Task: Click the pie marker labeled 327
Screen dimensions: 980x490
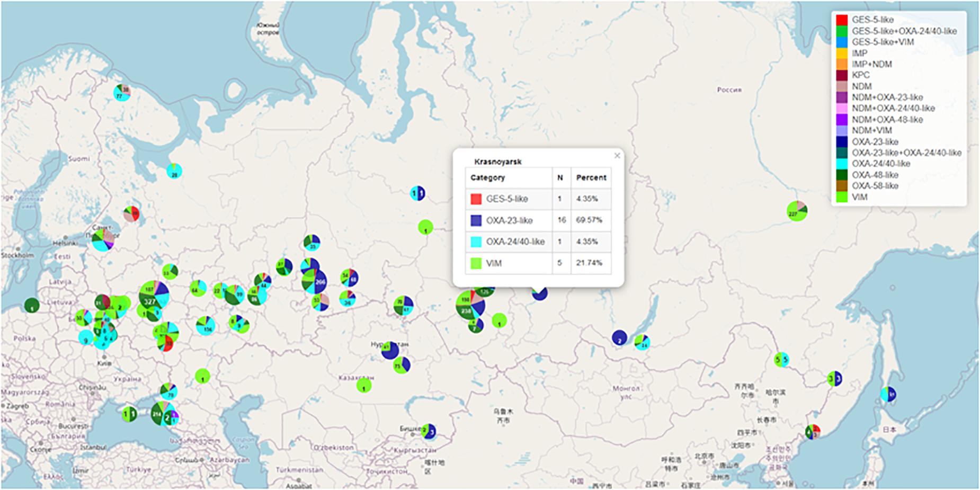Action: (x=154, y=297)
